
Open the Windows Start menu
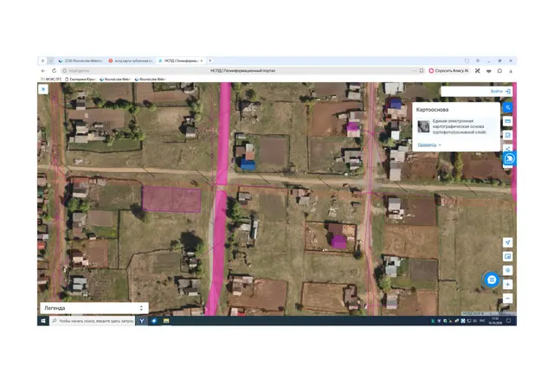pyautogui.click(x=43, y=321)
